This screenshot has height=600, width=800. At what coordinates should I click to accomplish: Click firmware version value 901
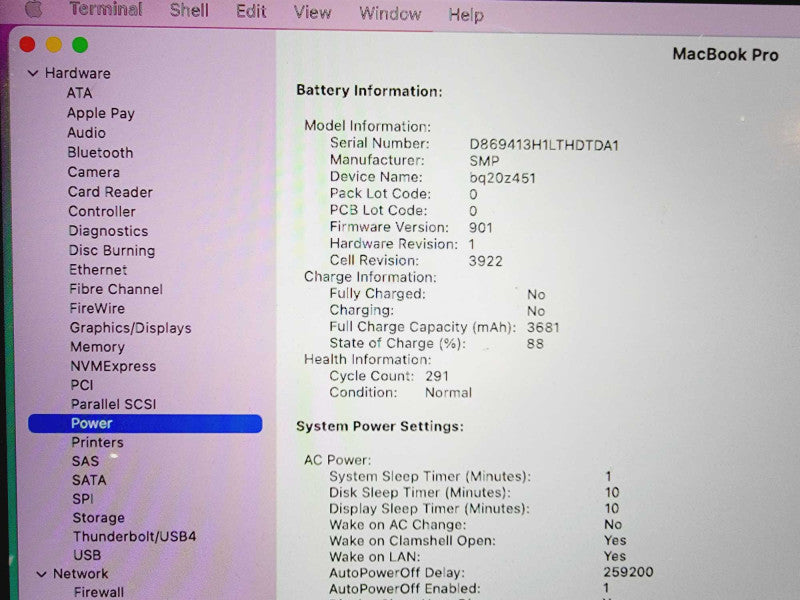click(481, 228)
